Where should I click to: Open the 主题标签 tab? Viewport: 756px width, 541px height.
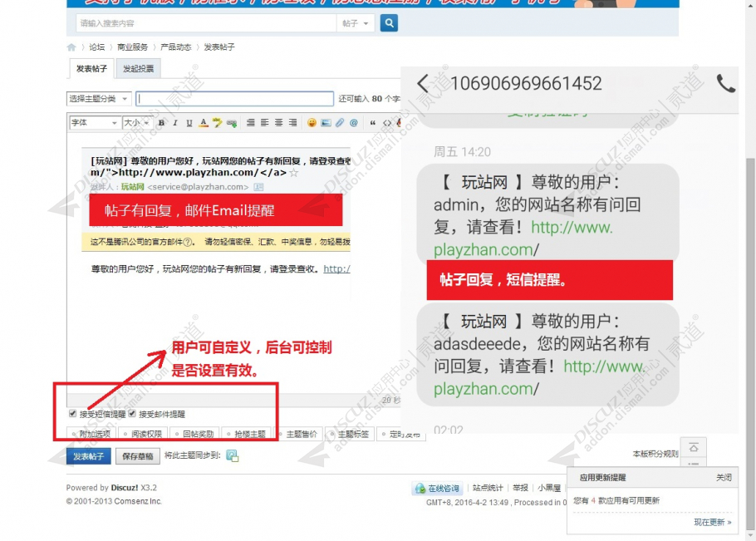pyautogui.click(x=350, y=434)
